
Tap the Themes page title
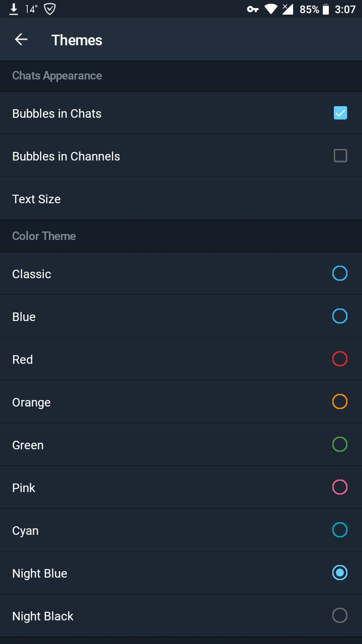(77, 40)
